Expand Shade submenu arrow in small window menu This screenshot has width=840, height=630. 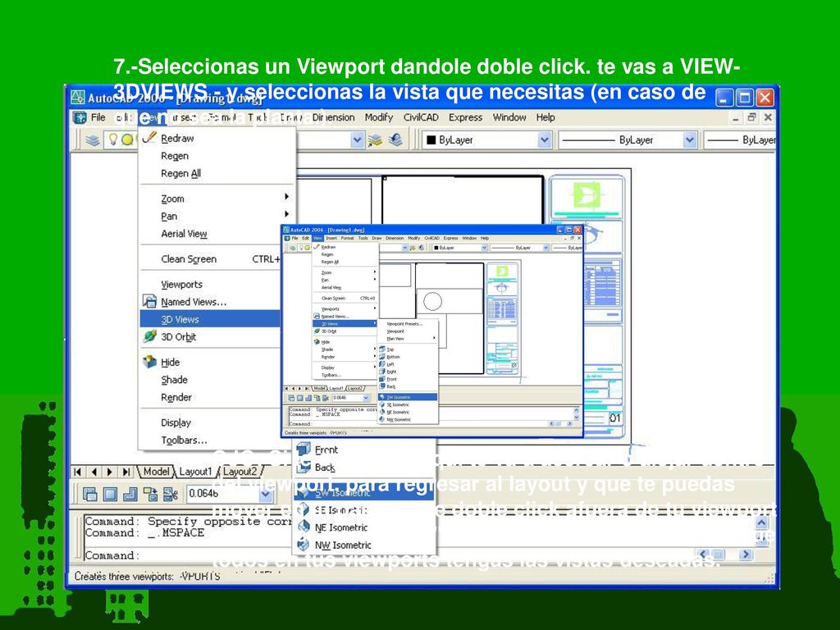coord(374,349)
